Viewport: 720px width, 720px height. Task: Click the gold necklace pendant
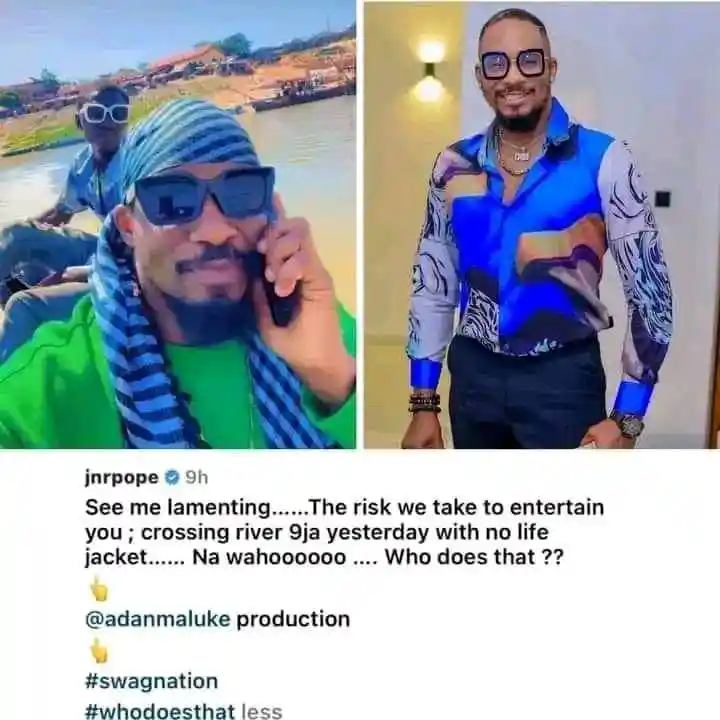[522, 154]
